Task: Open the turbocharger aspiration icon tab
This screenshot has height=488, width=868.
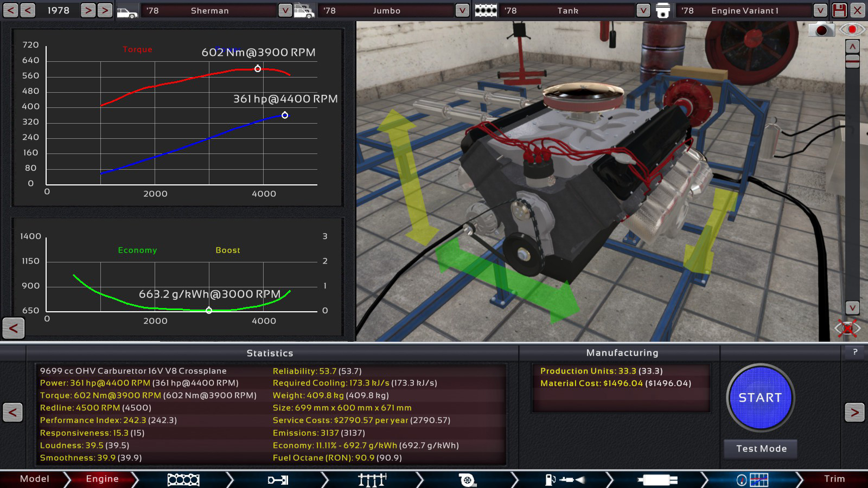Action: click(x=467, y=479)
